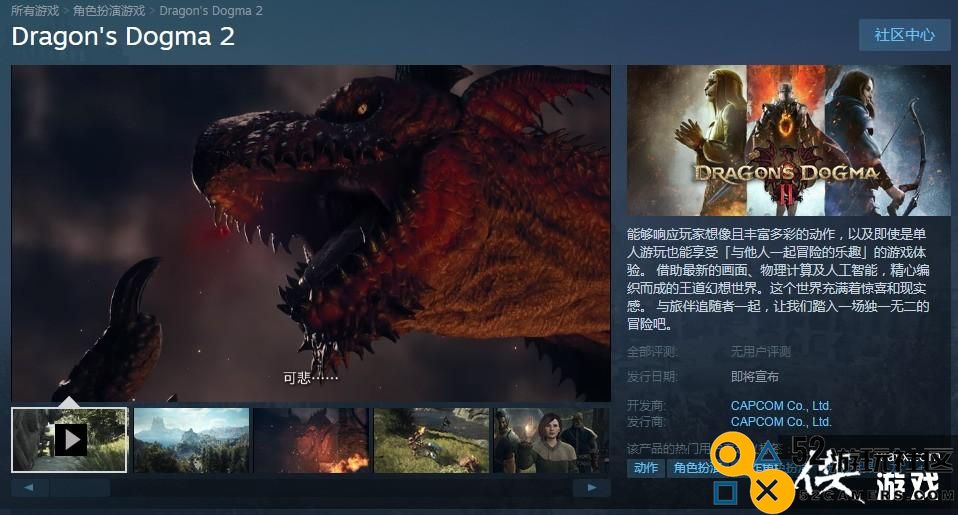Open the 社区中心 community hub button
Viewport: 958px width, 515px height.
[x=904, y=35]
